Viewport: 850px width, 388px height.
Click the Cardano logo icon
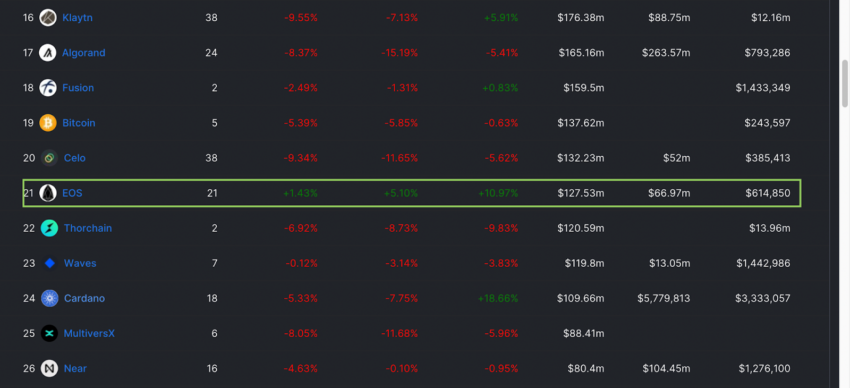49,298
